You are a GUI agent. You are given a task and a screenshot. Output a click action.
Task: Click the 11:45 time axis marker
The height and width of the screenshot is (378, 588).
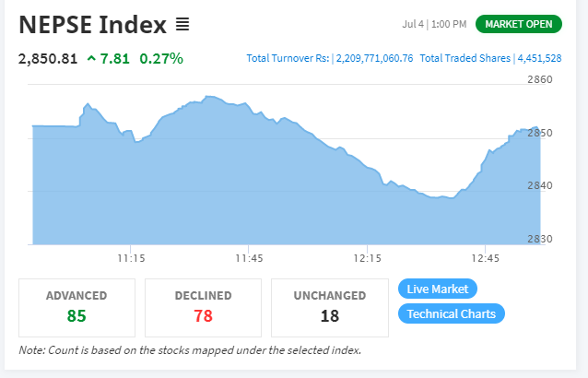pyautogui.click(x=249, y=258)
